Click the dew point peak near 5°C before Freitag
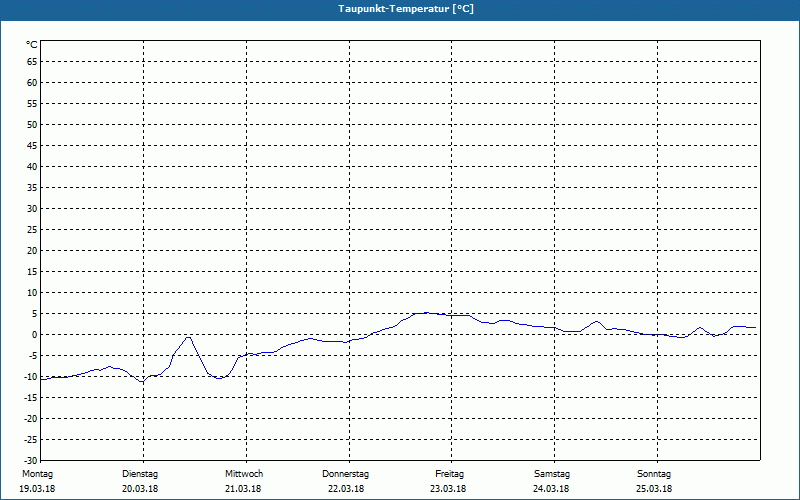 tap(427, 313)
